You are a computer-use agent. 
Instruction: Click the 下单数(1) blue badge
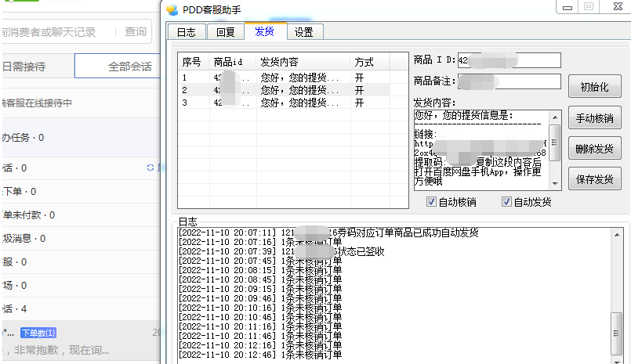tap(38, 333)
